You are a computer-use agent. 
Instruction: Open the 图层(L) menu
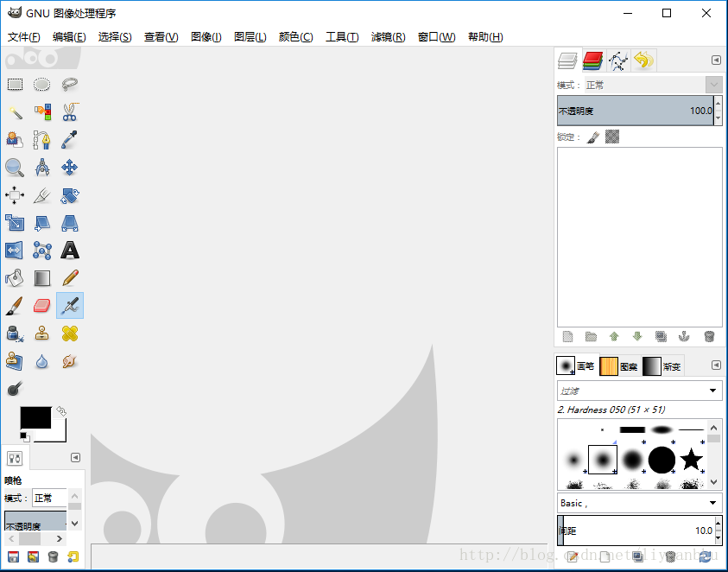click(x=250, y=36)
